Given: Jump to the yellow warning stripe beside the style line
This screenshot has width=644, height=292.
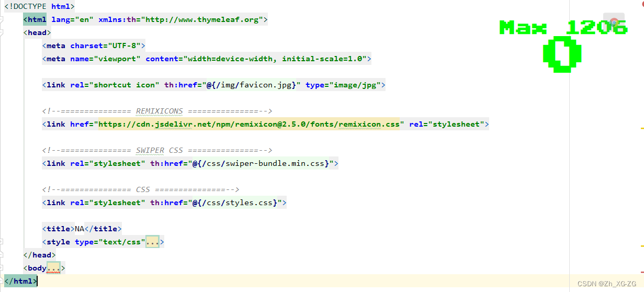Looking at the screenshot, I should 642,245.
